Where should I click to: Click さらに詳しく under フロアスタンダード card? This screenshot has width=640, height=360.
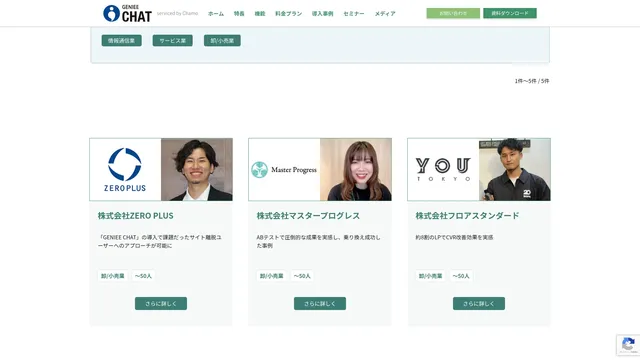(x=479, y=303)
